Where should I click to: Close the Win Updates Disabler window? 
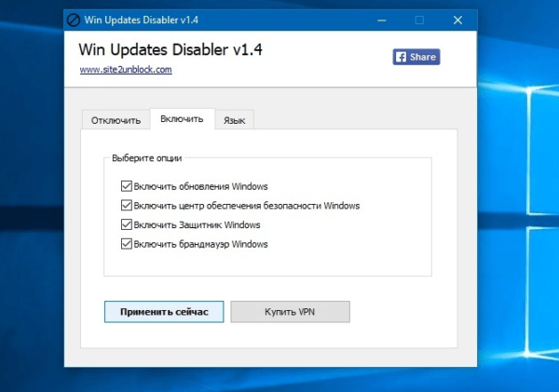point(457,20)
